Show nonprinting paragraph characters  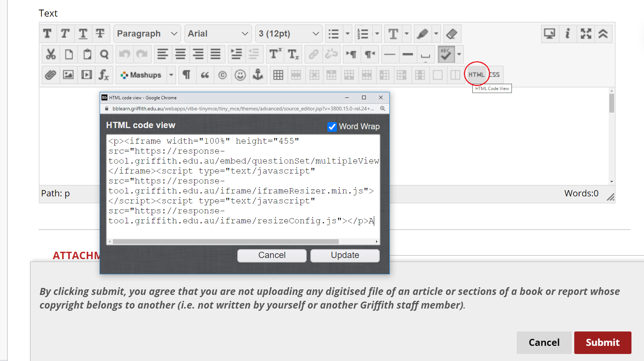(187, 75)
